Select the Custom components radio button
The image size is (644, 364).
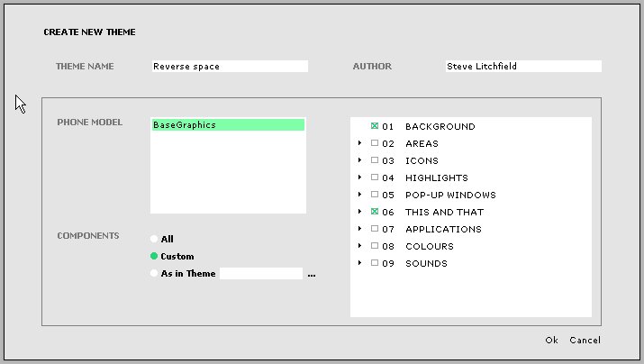point(154,257)
